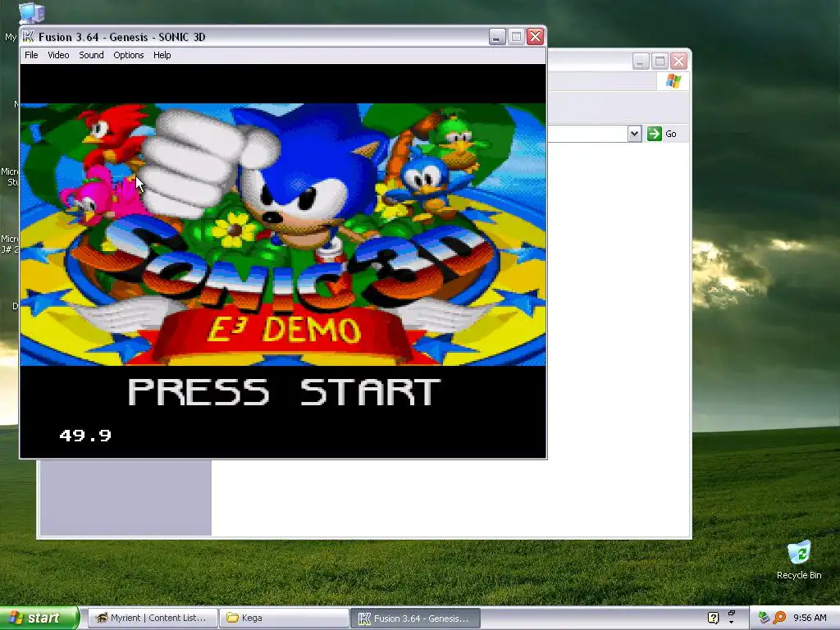The image size is (840, 630).
Task: Click the orange magnifier tray icon
Action: pos(779,618)
